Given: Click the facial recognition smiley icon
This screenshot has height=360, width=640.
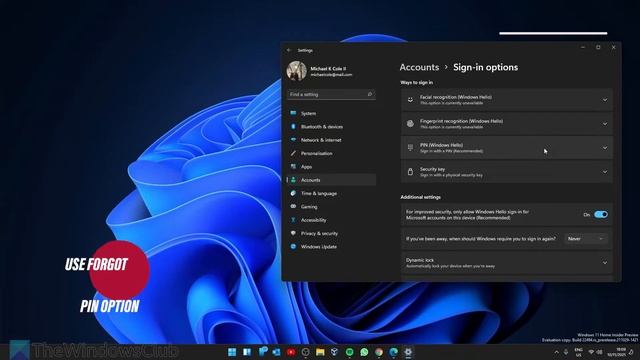Looking at the screenshot, I should (x=410, y=100).
